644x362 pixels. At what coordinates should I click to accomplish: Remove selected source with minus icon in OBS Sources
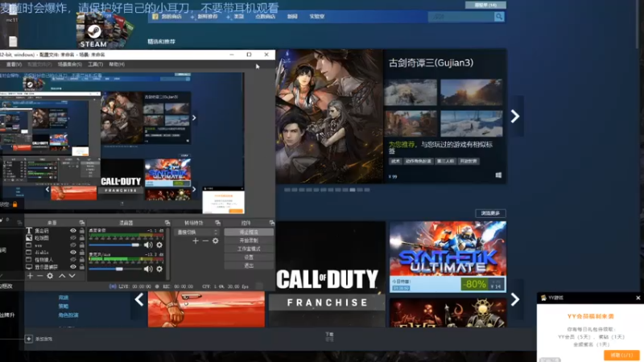pyautogui.click(x=39, y=276)
